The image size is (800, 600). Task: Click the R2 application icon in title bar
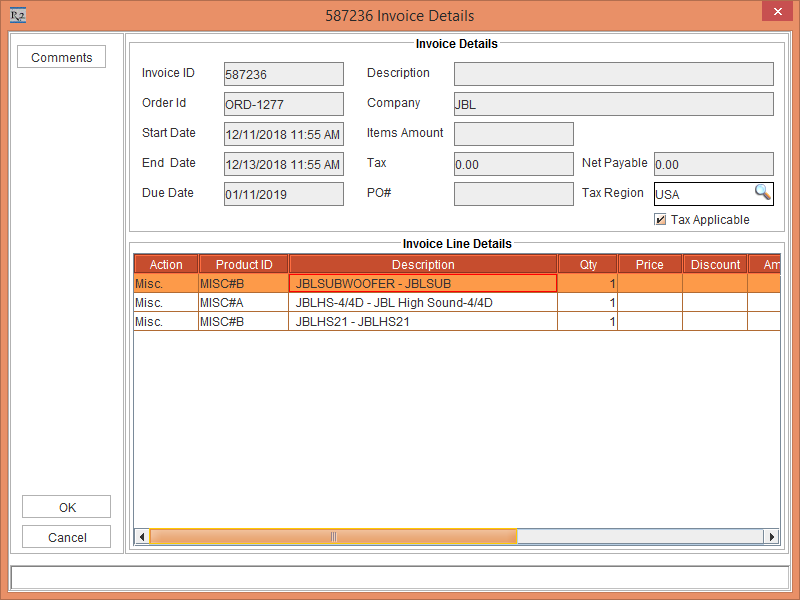[x=18, y=15]
